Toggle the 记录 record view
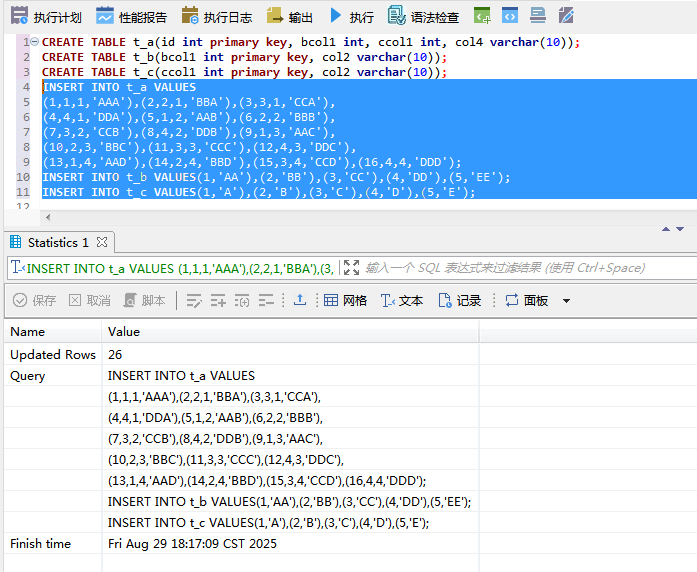Screen dimensions: 697x572 (459, 300)
